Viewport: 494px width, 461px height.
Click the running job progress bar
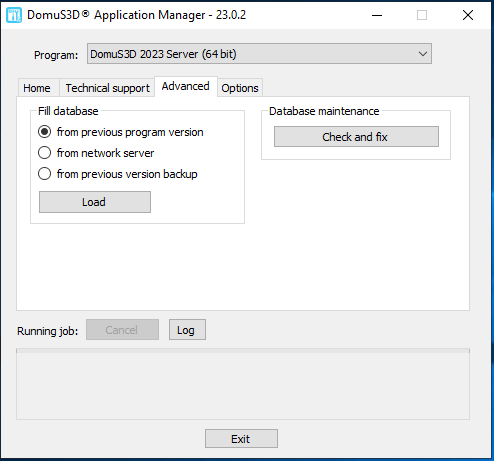click(x=243, y=351)
